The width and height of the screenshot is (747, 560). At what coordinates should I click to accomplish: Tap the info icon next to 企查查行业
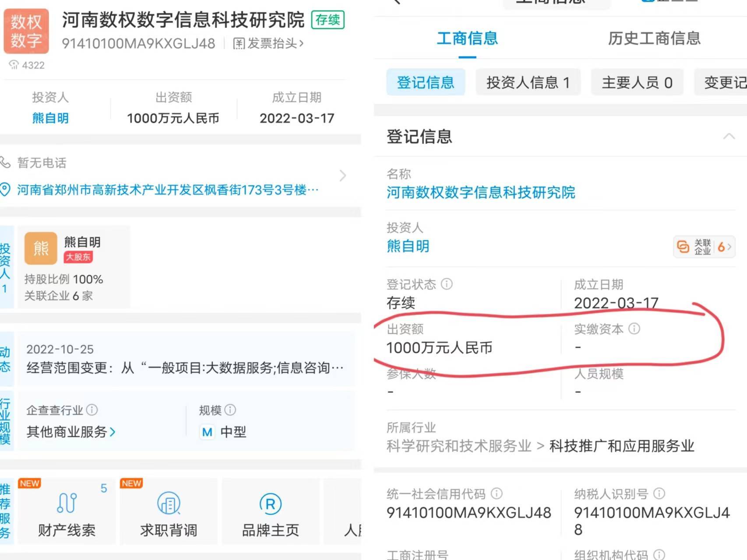(92, 410)
